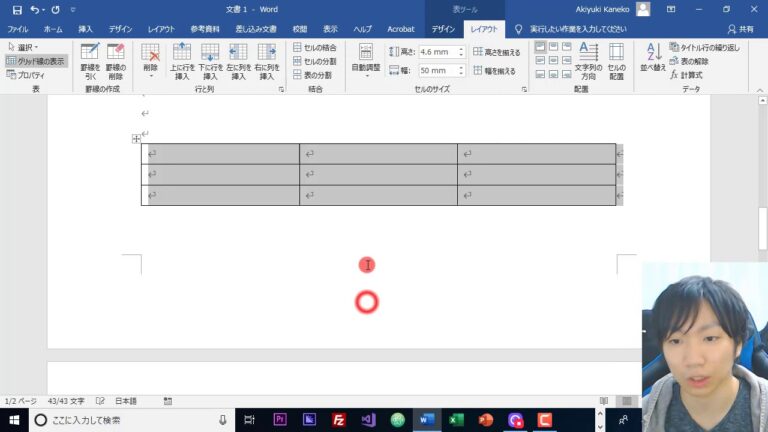Screen dimensions: 768x432
Task: Insert a row above with 上に行を挿入
Action: coord(182,62)
